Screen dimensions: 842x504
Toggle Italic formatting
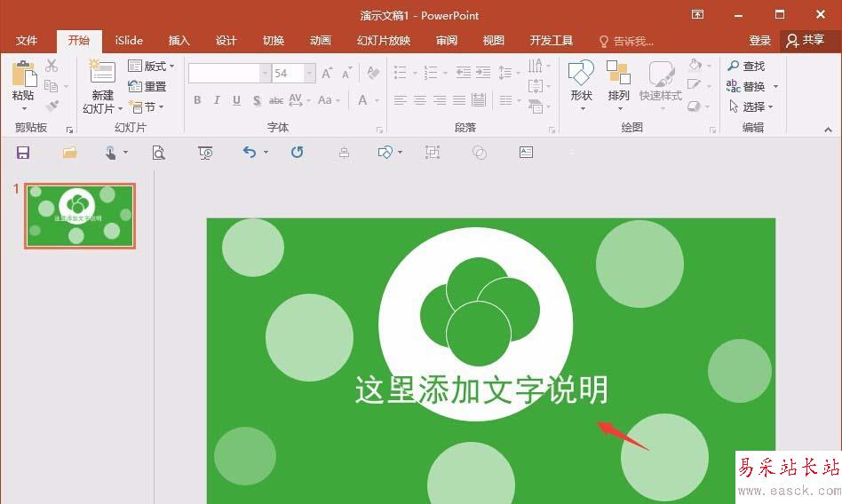217,100
